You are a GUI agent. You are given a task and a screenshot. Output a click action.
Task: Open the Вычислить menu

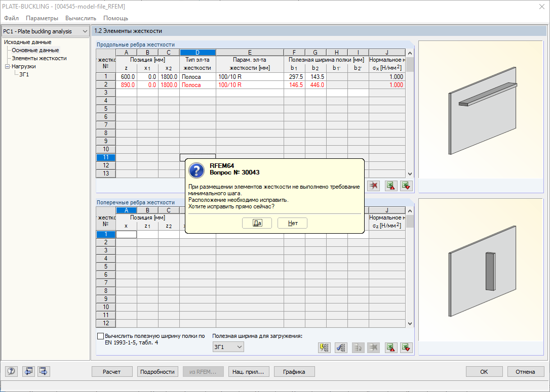tap(81, 18)
